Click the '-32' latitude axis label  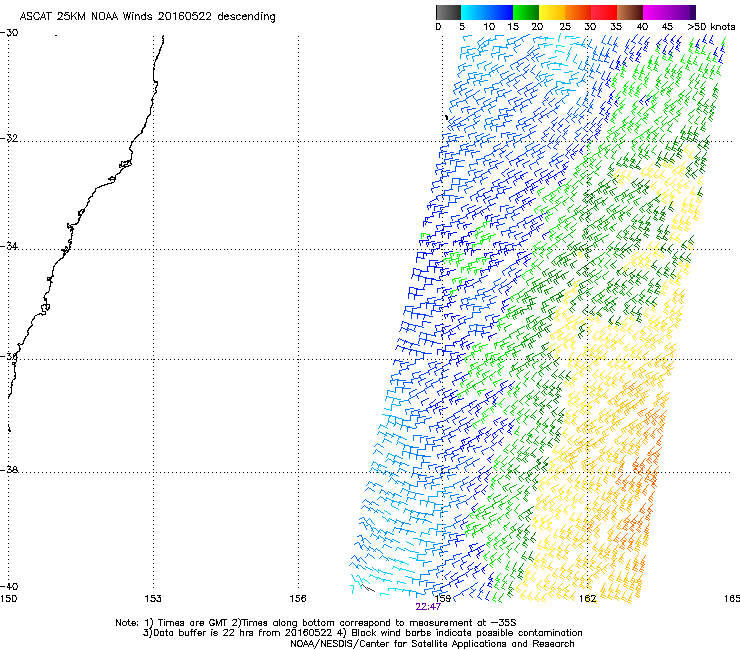tap(9, 138)
